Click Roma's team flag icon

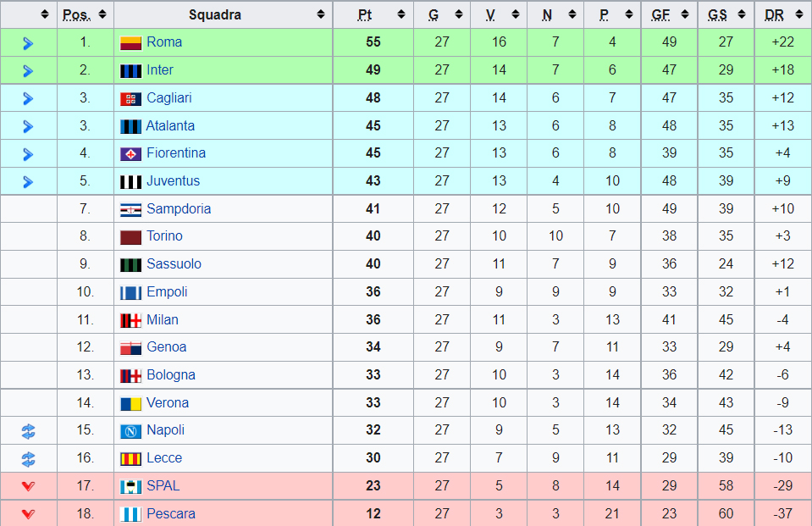(x=130, y=42)
